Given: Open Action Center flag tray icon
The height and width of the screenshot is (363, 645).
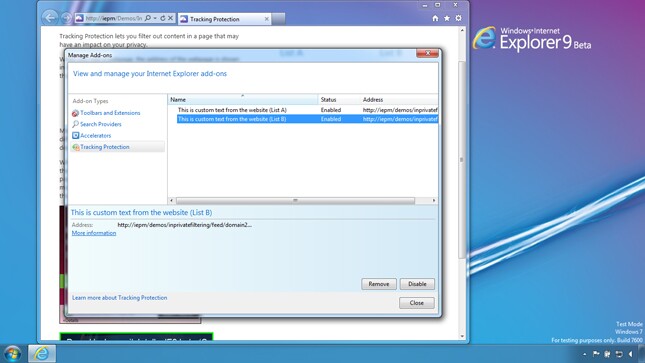Looking at the screenshot, I should (x=596, y=354).
